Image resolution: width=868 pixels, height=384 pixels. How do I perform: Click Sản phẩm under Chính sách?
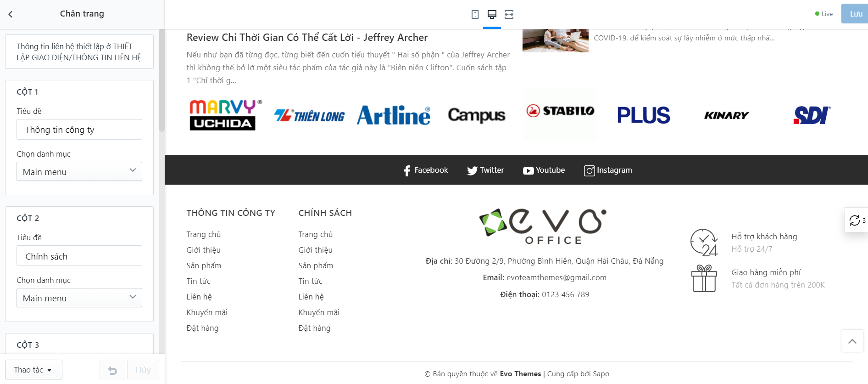[x=316, y=265]
